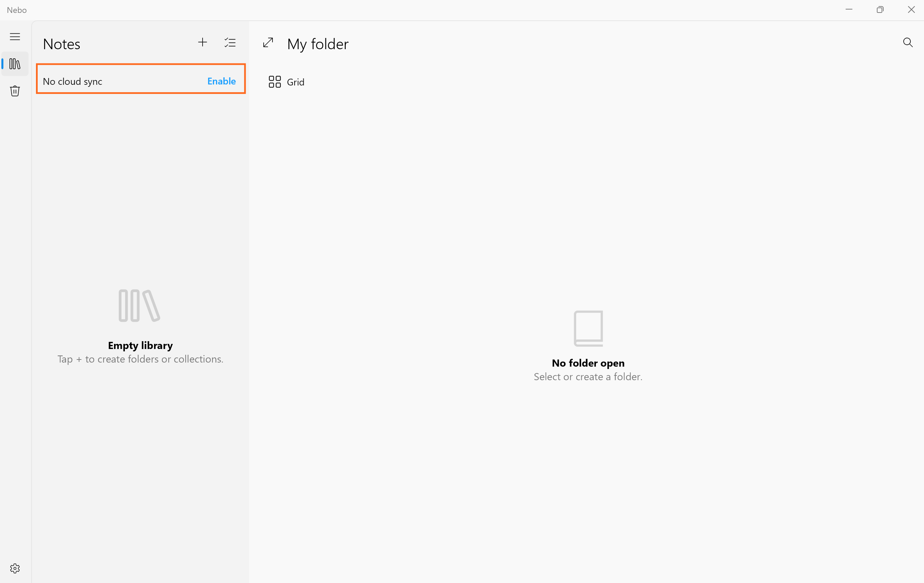The width and height of the screenshot is (924, 583).
Task: Click plus icon to add folder
Action: click(203, 42)
